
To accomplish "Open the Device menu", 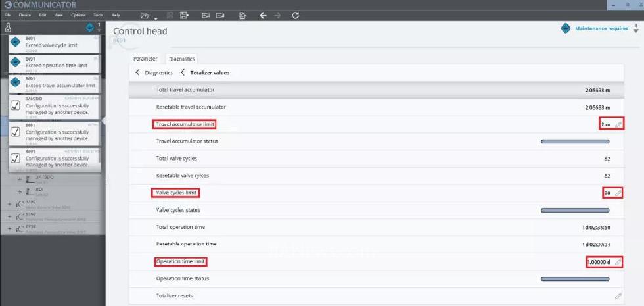I will click(x=24, y=14).
